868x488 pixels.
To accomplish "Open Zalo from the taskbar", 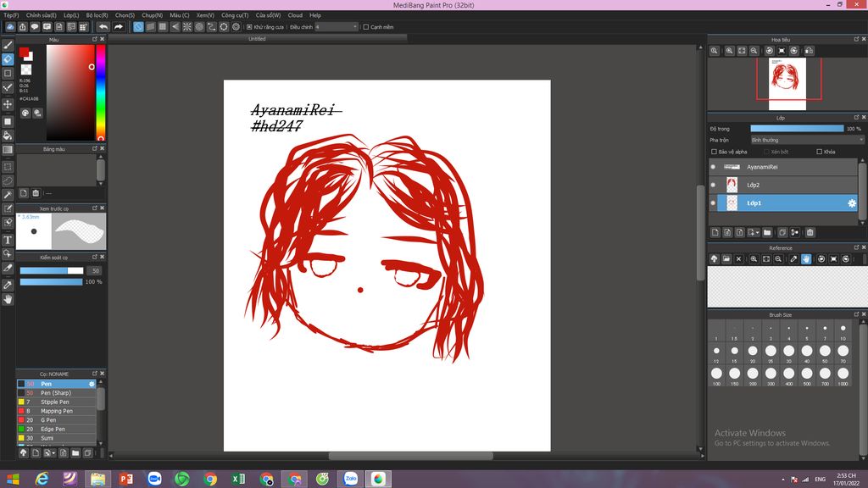I will pos(350,479).
